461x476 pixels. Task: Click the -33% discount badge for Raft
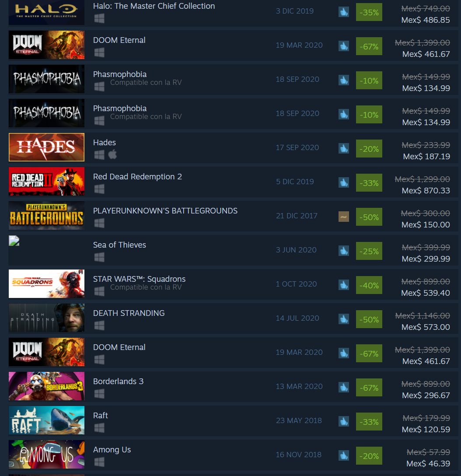[x=369, y=422]
